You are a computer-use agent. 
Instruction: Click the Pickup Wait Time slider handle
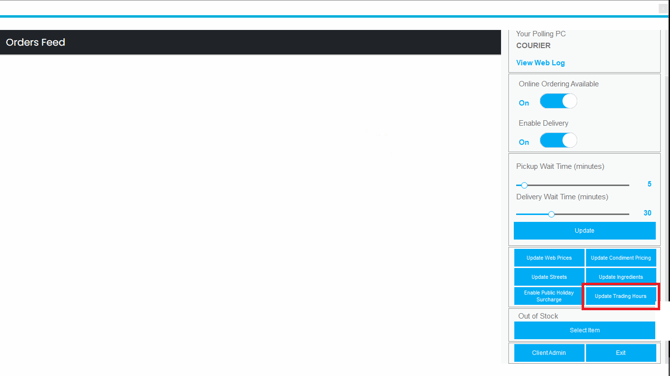click(x=524, y=185)
